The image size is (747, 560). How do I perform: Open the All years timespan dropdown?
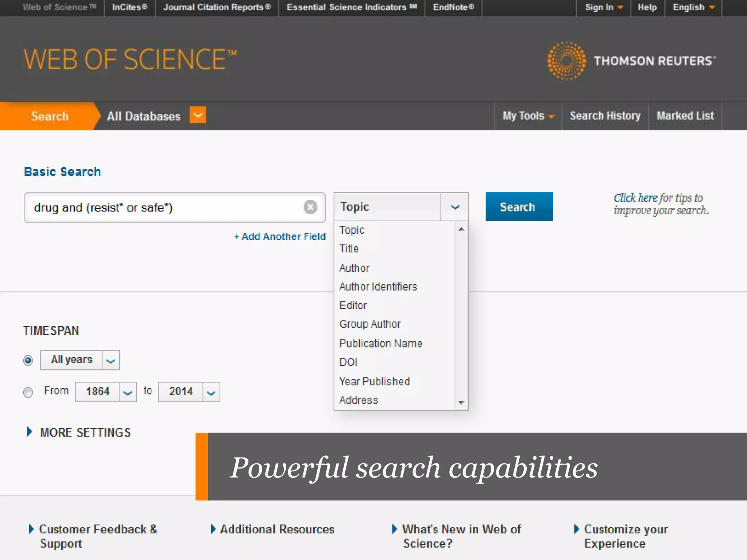80,360
